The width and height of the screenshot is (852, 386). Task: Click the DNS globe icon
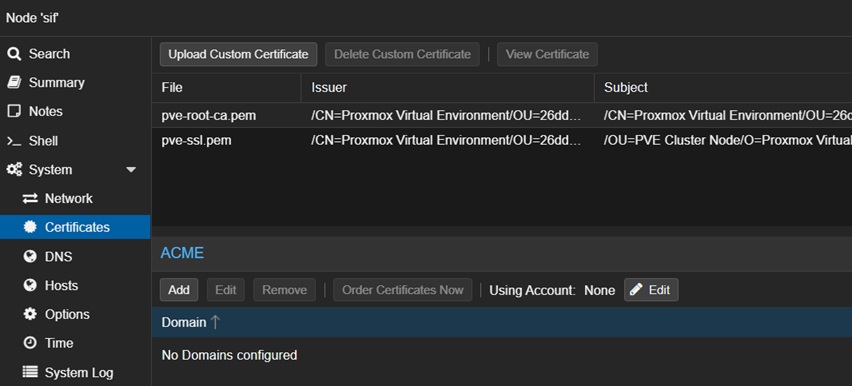pyautogui.click(x=30, y=257)
